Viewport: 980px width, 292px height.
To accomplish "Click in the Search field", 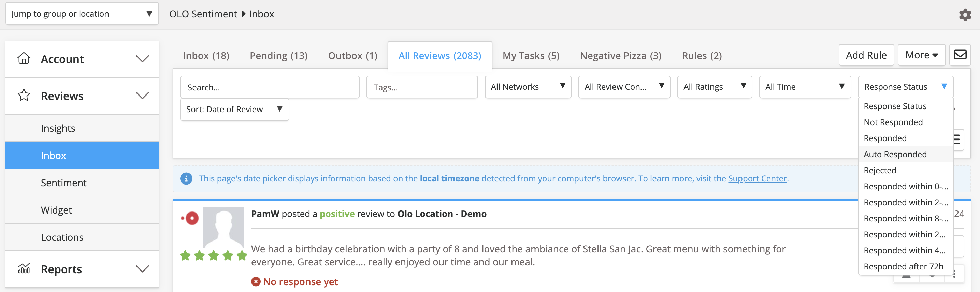I will (x=269, y=87).
